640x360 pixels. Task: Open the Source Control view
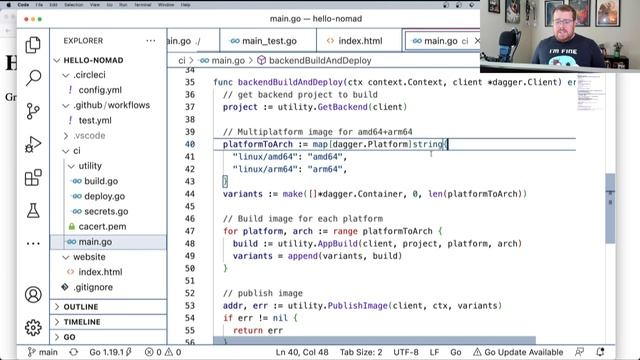[x=33, y=111]
